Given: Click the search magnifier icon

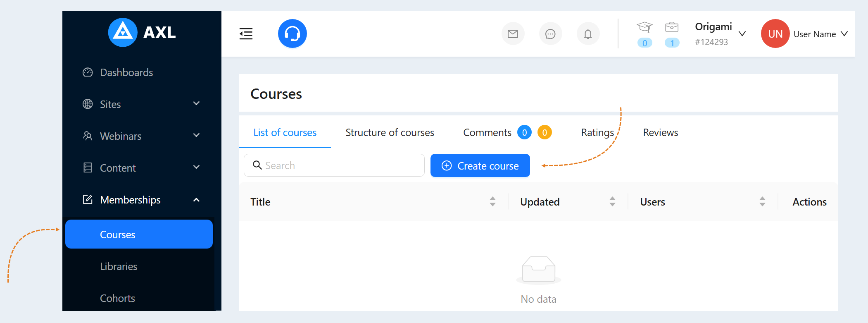Looking at the screenshot, I should [257, 165].
